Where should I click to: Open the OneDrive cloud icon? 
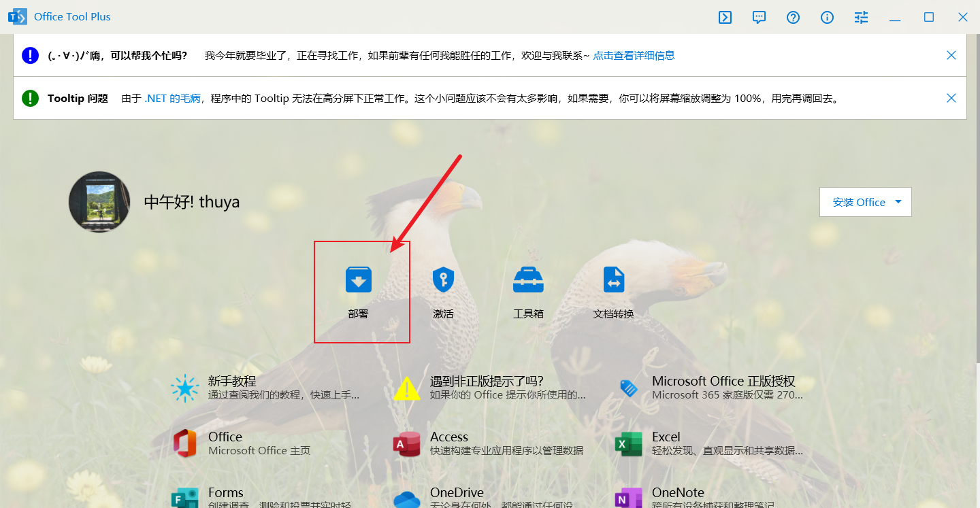coord(407,500)
